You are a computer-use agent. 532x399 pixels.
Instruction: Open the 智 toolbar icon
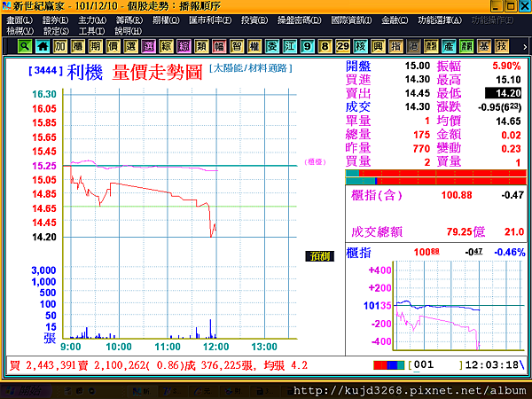pyautogui.click(x=237, y=46)
